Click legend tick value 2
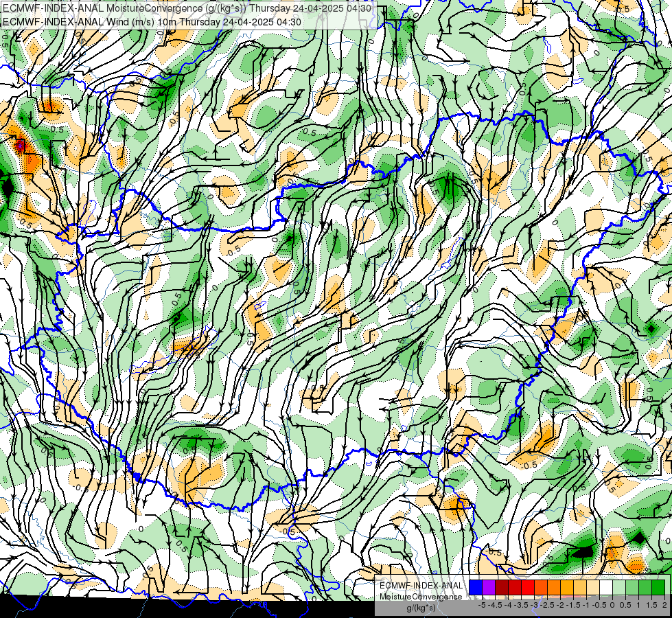Screen dimensions: 672x618 click(664, 605)
